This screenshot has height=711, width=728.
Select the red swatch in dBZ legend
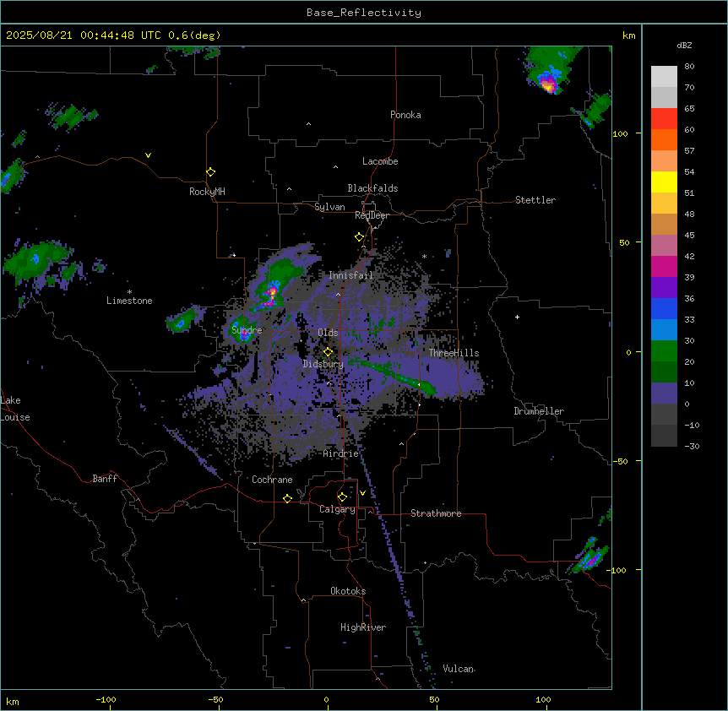[664, 119]
